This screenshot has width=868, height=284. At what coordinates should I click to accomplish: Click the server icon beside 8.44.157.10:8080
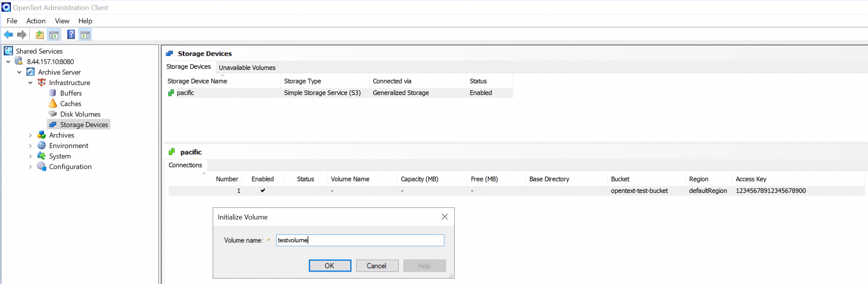[19, 61]
